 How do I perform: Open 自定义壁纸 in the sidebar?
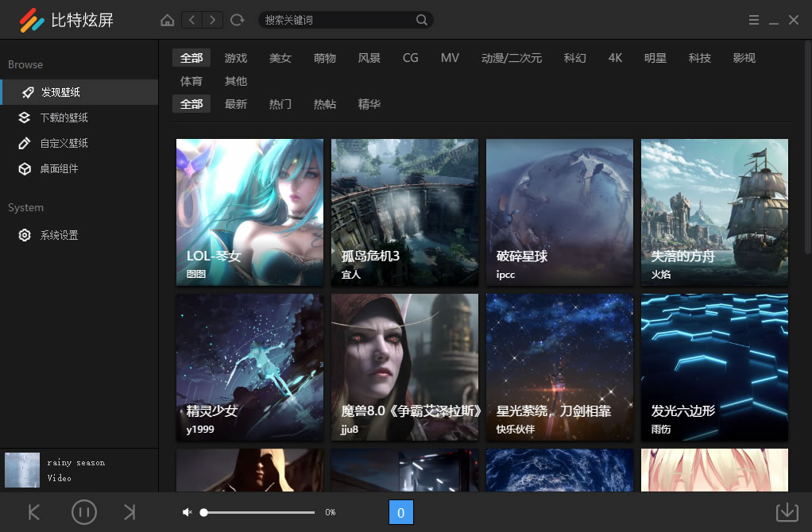coord(79,143)
